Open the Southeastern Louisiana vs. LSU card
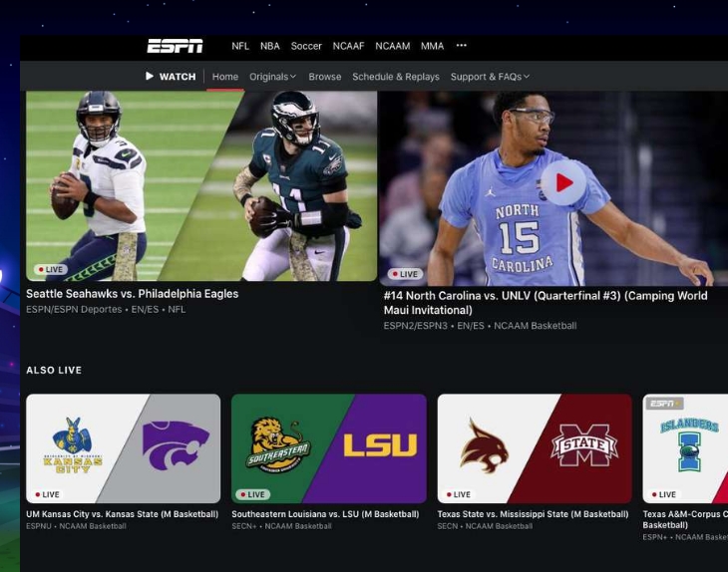This screenshot has width=728, height=572. tap(329, 448)
